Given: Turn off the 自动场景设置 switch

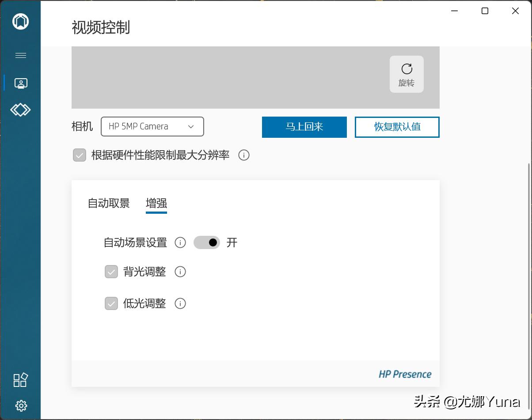Looking at the screenshot, I should pos(207,242).
